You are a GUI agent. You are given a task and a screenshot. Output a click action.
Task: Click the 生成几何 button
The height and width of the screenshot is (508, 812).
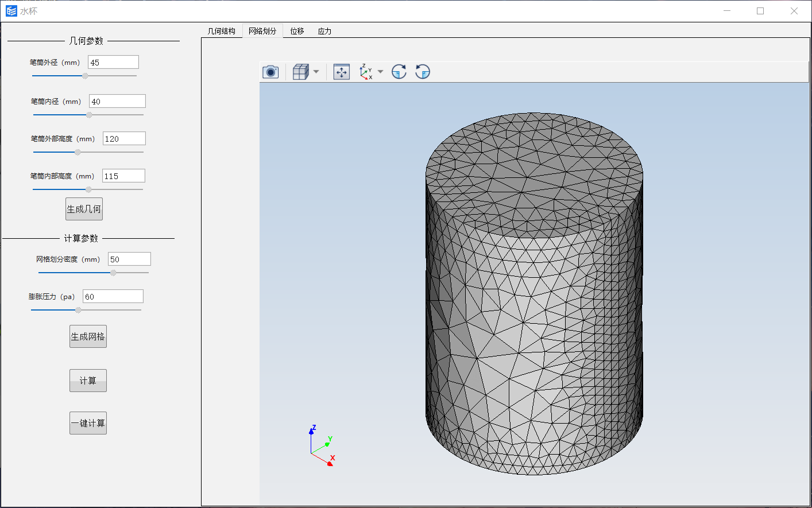click(x=84, y=209)
